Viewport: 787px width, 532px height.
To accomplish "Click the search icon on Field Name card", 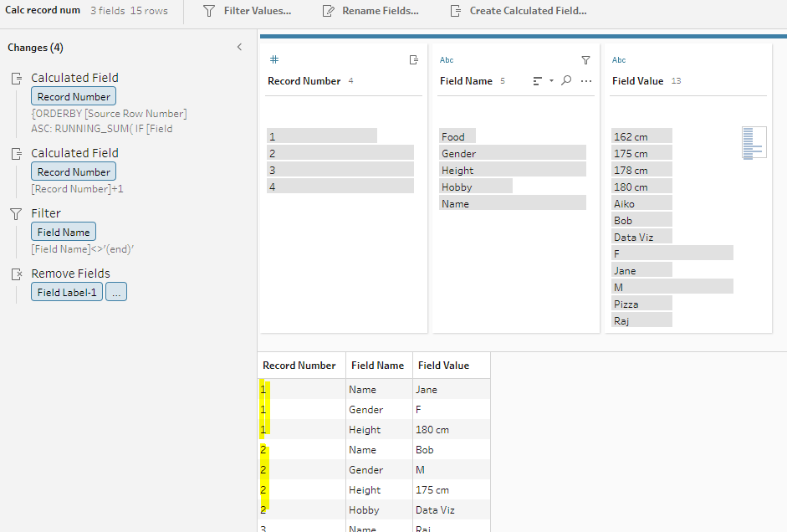I will pyautogui.click(x=566, y=81).
